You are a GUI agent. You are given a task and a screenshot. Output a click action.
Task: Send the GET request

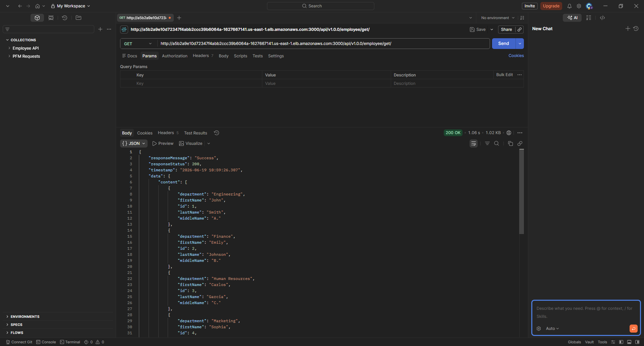[x=503, y=44]
